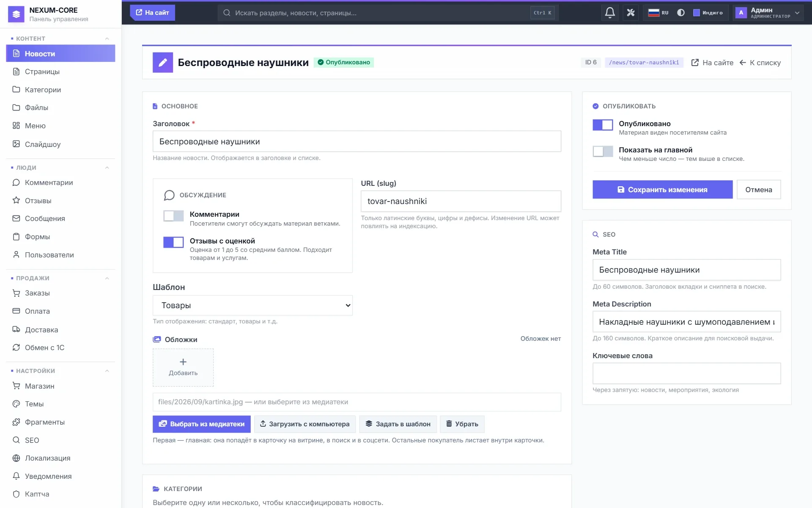Screen dimensions: 812x508
Task: Collapse the ЛЮДИ sidebar section
Action: pyautogui.click(x=107, y=168)
